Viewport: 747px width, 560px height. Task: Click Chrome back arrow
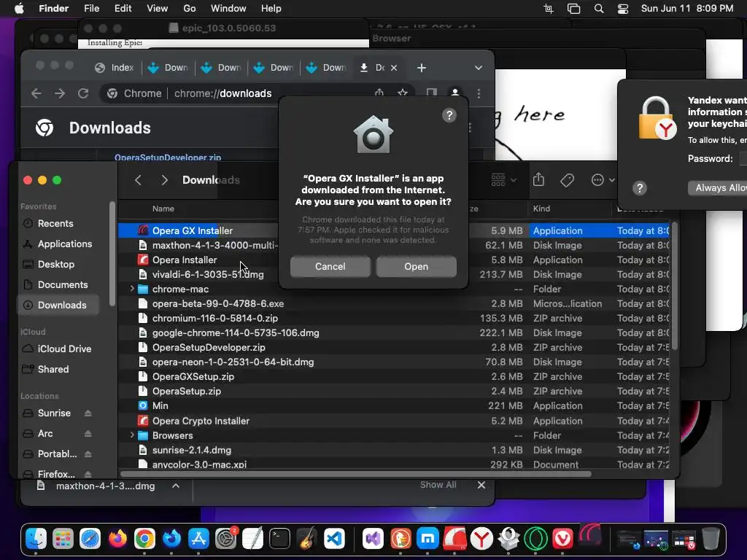(36, 93)
